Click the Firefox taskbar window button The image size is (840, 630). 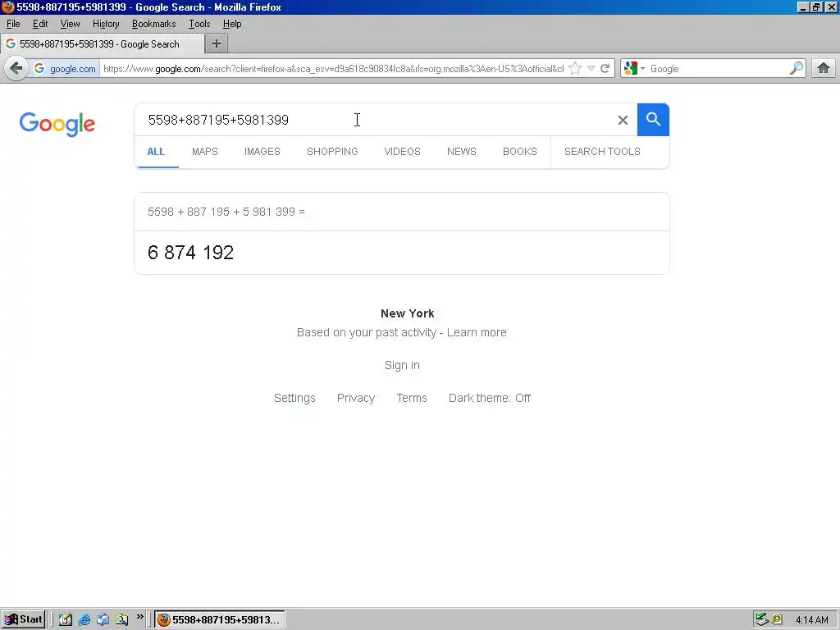point(220,619)
